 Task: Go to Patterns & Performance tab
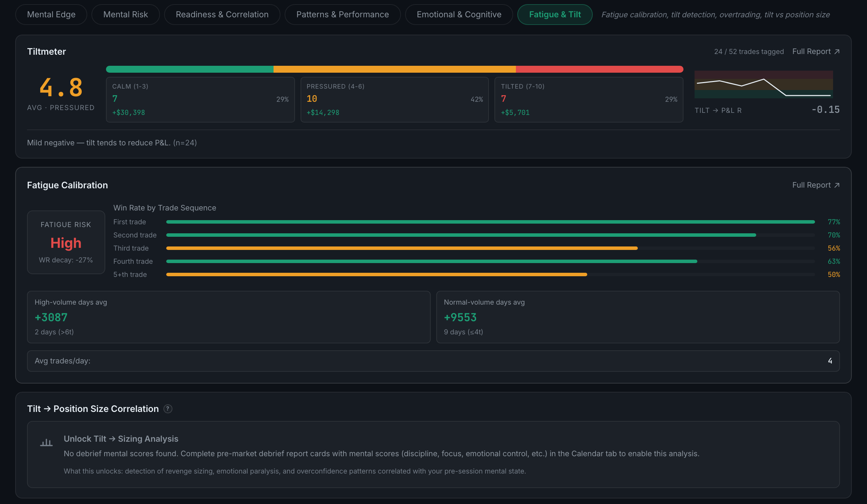tap(343, 15)
